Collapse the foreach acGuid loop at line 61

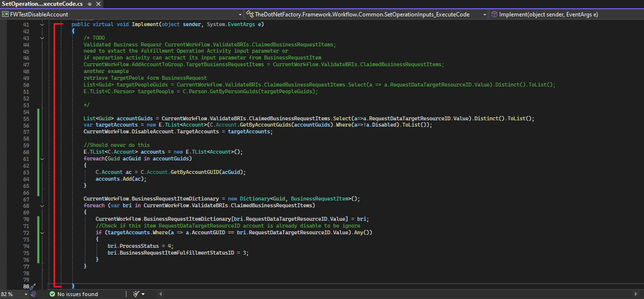(x=42, y=158)
